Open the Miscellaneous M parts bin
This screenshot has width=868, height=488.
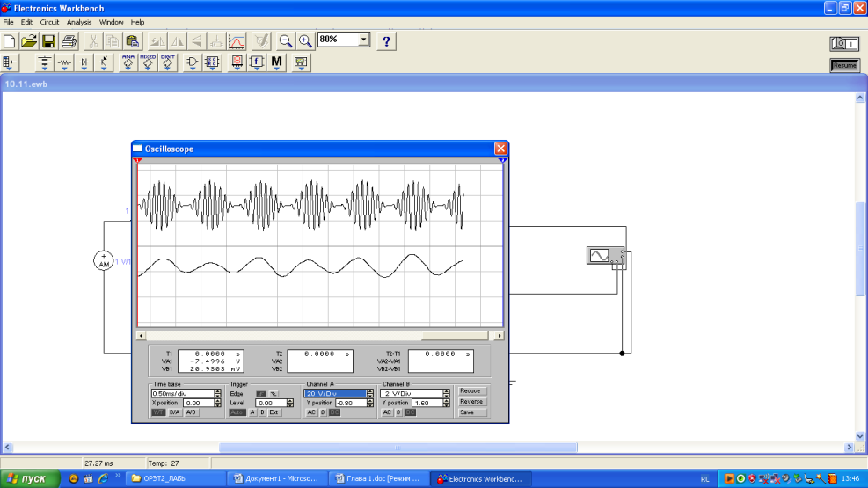[x=277, y=62]
